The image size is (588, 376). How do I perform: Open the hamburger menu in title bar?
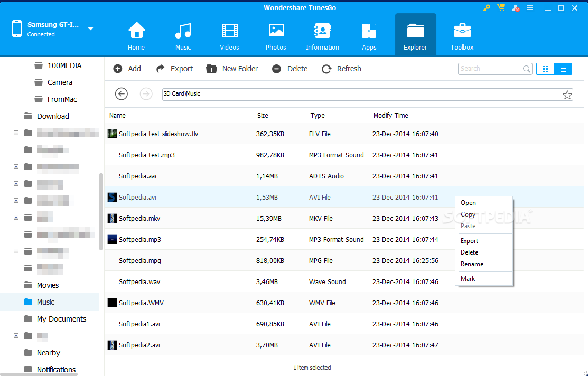530,7
